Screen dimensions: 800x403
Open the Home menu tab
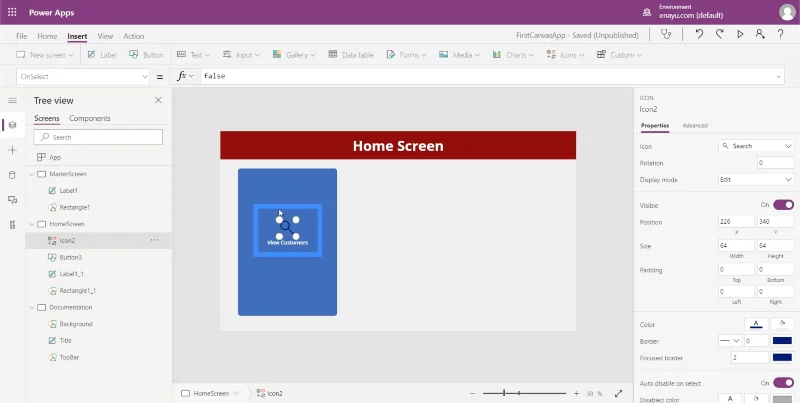pyautogui.click(x=47, y=36)
